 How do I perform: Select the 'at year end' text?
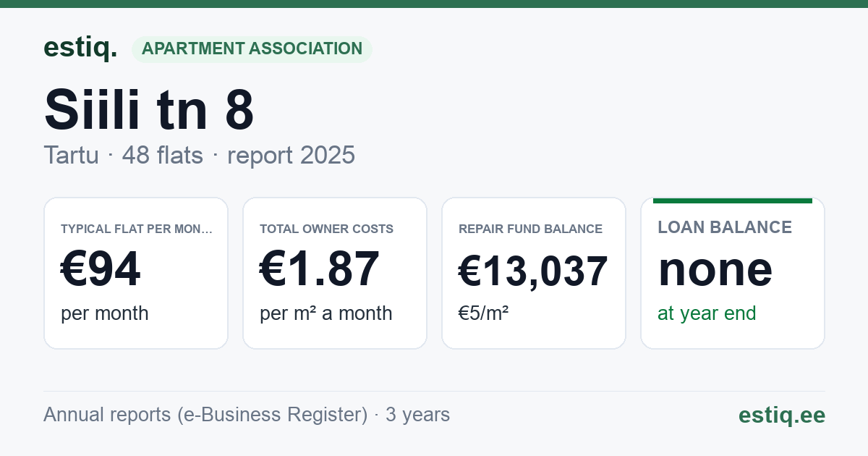coord(707,313)
